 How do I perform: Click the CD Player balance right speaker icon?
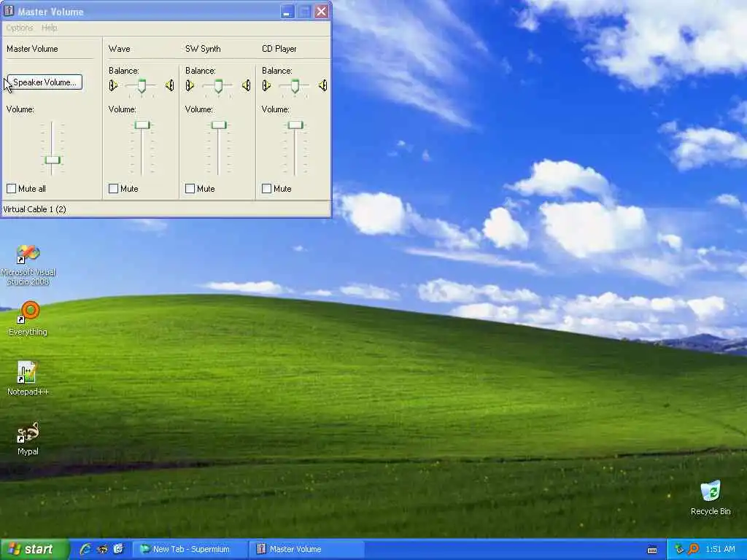tap(323, 85)
